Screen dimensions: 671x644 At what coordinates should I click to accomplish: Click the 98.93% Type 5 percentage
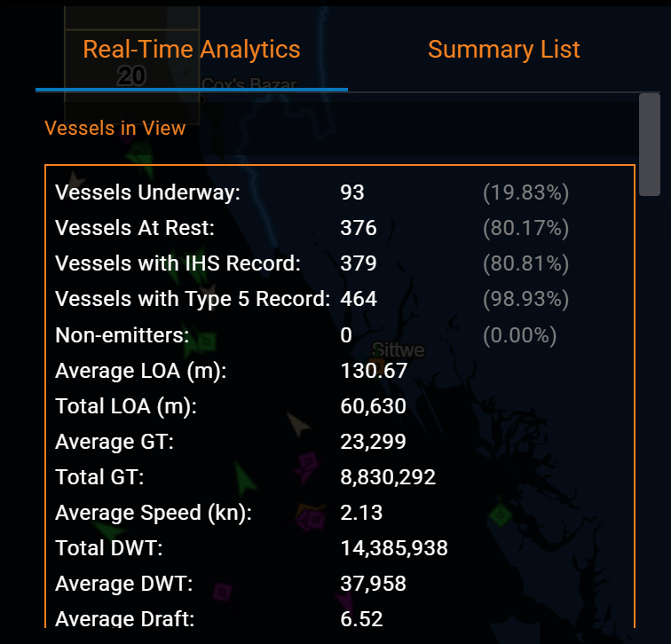pyautogui.click(x=526, y=299)
